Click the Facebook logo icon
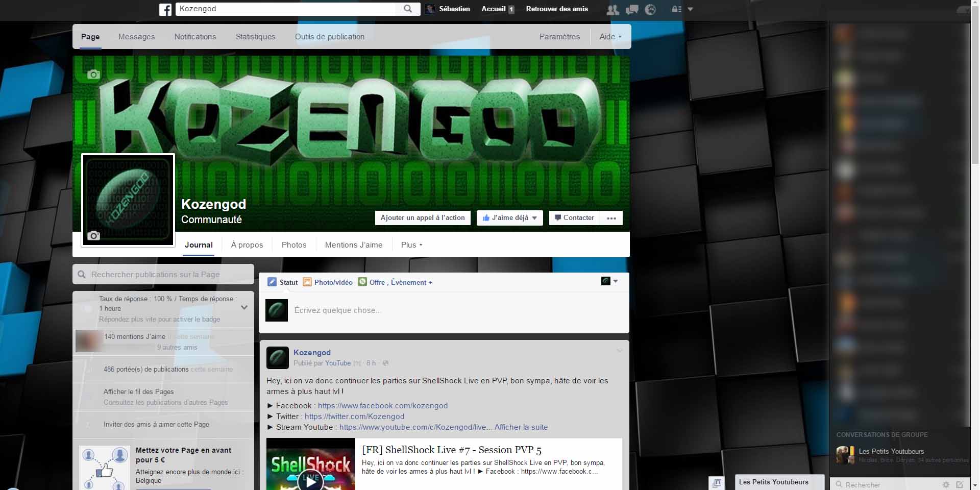Image resolution: width=980 pixels, height=490 pixels. (x=165, y=9)
